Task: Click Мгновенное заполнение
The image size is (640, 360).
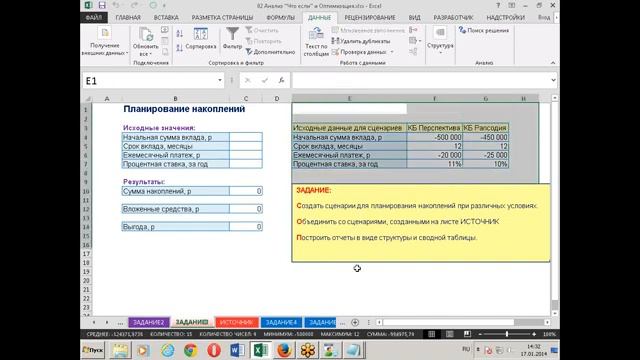Action: (368, 30)
